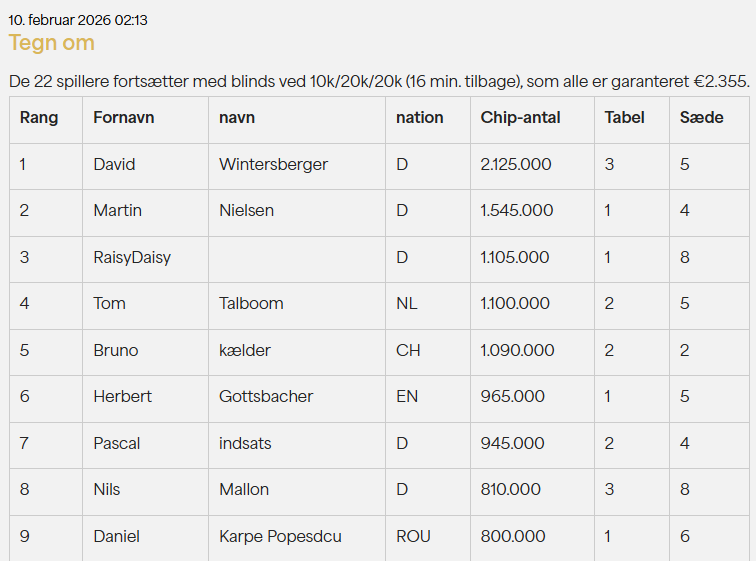
Task: Select the NL nation cell for Tom Talboom
Action: (406, 303)
